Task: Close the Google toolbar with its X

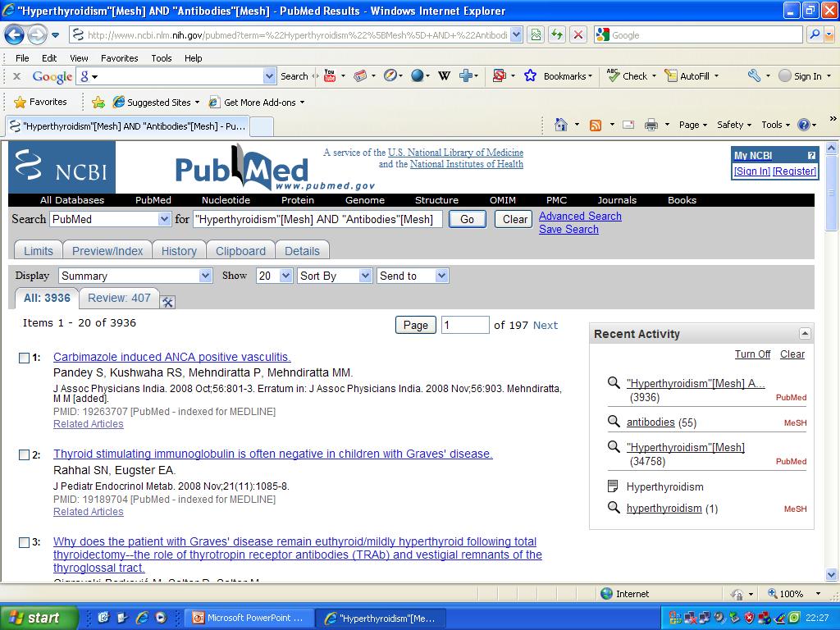Action: 17,76
